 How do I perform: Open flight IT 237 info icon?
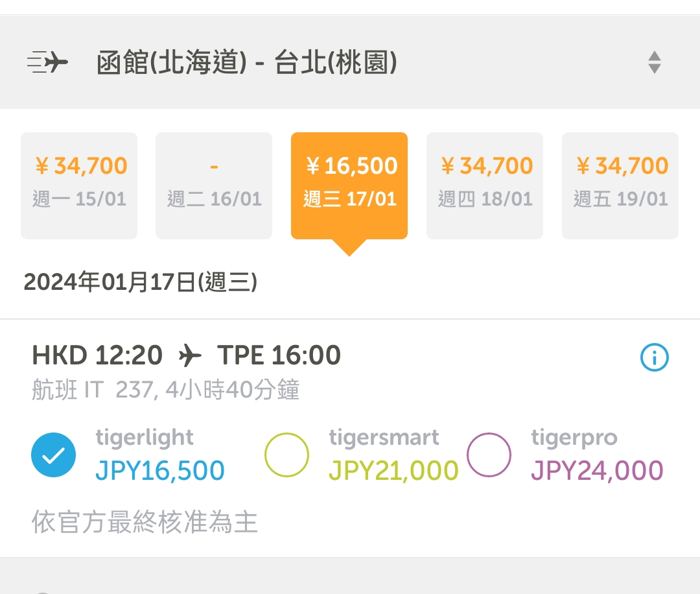(x=654, y=357)
